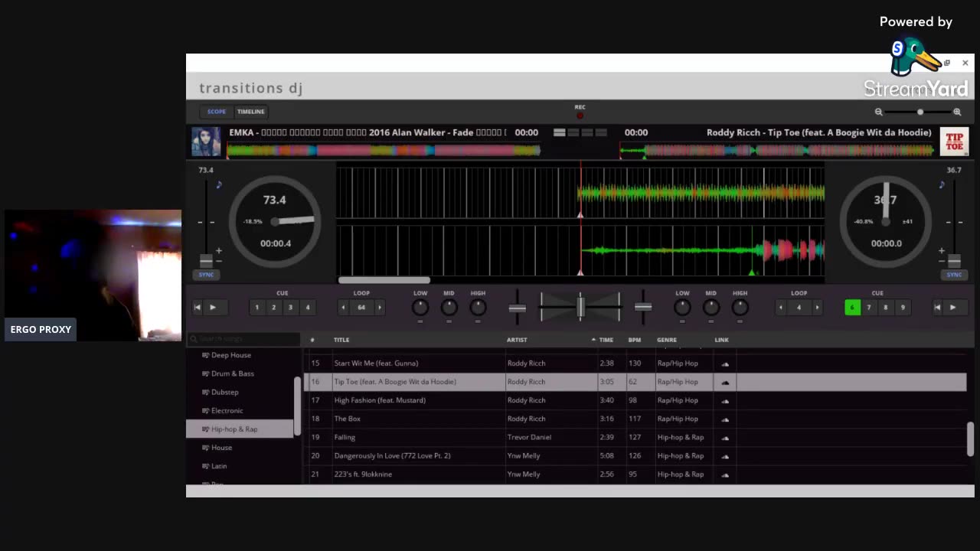Screen dimensions: 980x551
Task: Switch to the TIMELINE view tab
Action: tap(250, 112)
